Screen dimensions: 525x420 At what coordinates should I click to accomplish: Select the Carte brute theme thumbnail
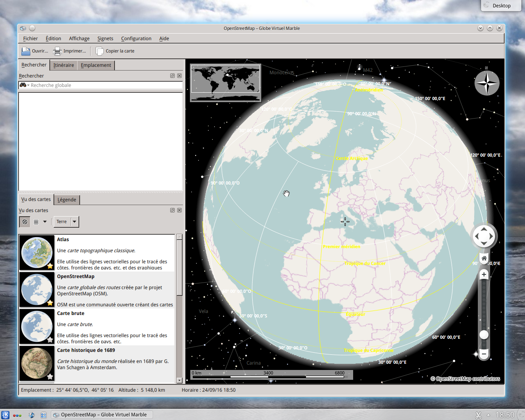37,326
